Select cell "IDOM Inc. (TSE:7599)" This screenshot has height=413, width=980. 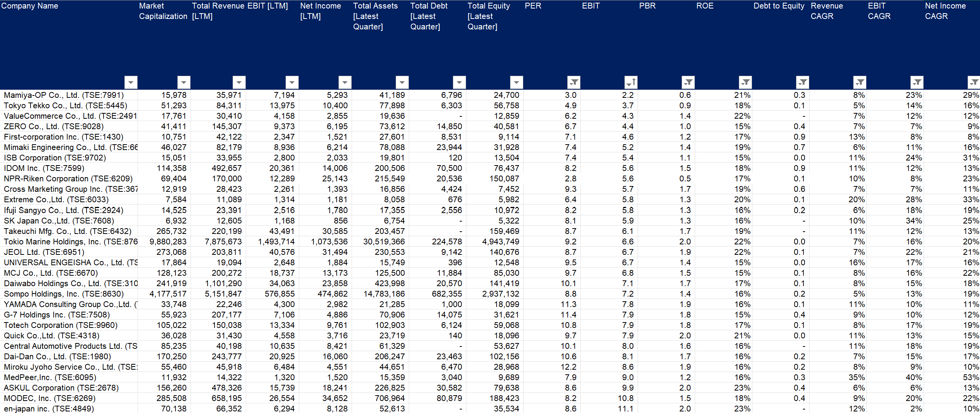[69, 168]
